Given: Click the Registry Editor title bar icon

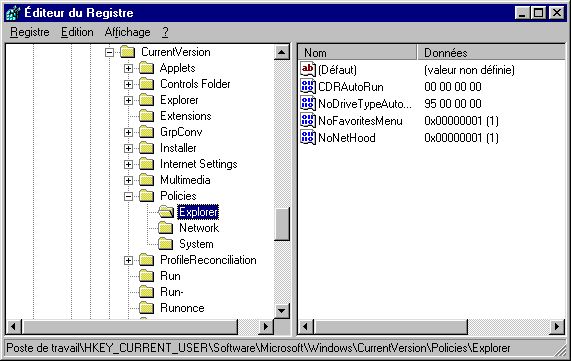Looking at the screenshot, I should click(x=13, y=13).
